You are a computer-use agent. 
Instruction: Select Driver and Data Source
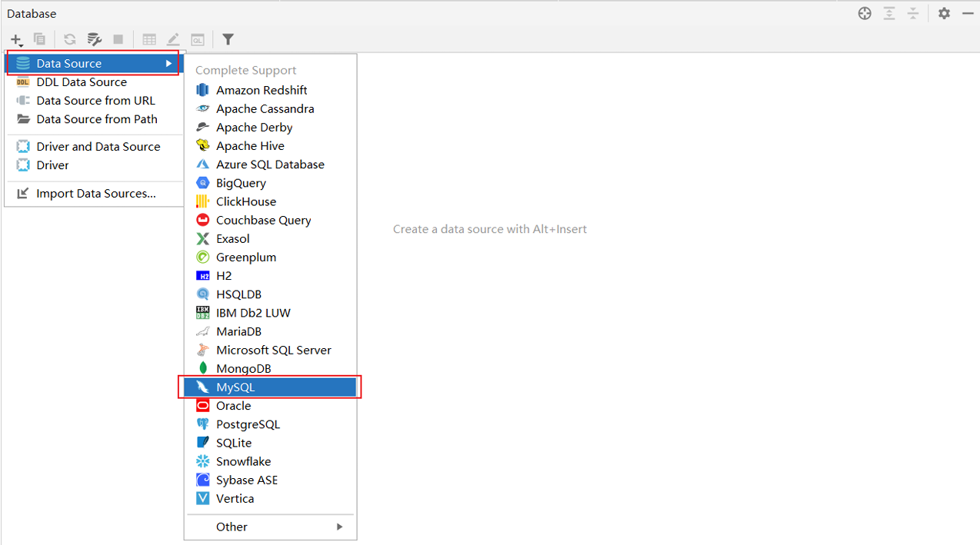pos(95,147)
